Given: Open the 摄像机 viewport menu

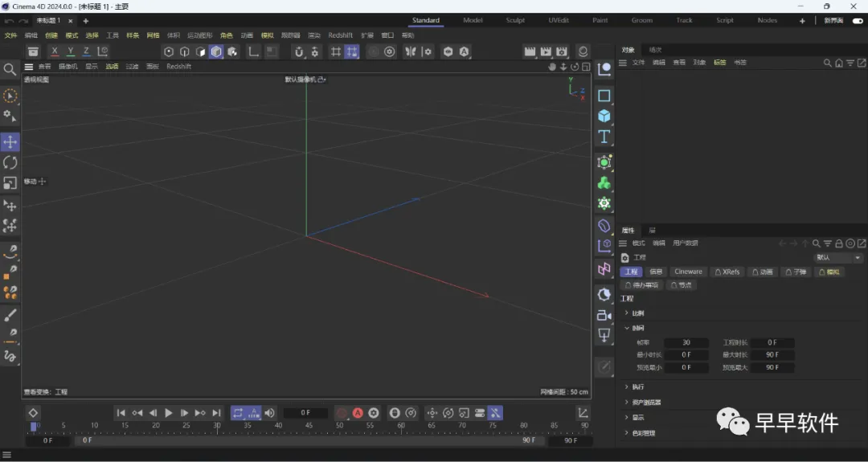Looking at the screenshot, I should click(x=68, y=67).
